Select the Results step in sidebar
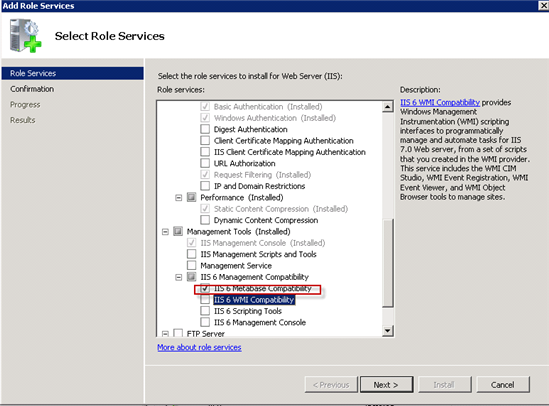This screenshot has width=549, height=406. pyautogui.click(x=22, y=120)
